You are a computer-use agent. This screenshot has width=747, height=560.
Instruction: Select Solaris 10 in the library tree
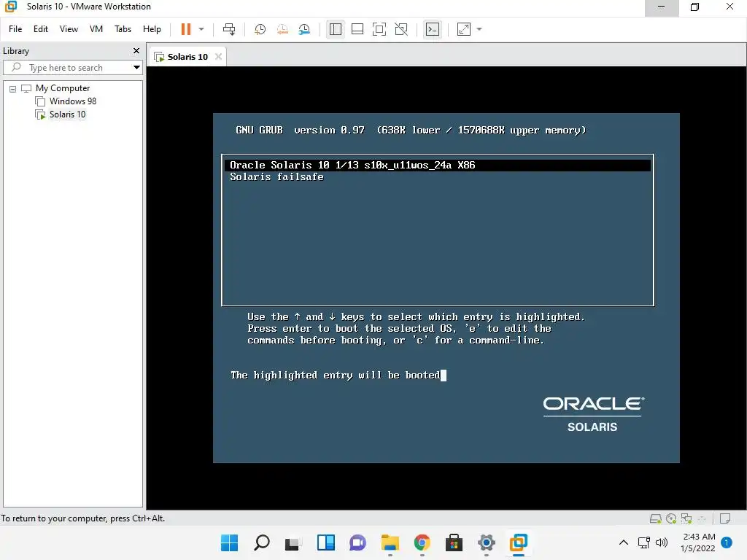pyautogui.click(x=68, y=114)
